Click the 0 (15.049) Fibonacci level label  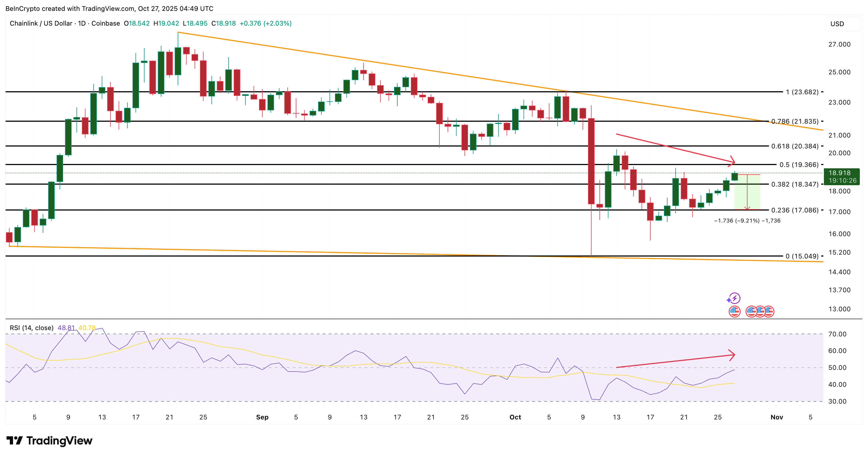[x=802, y=256]
